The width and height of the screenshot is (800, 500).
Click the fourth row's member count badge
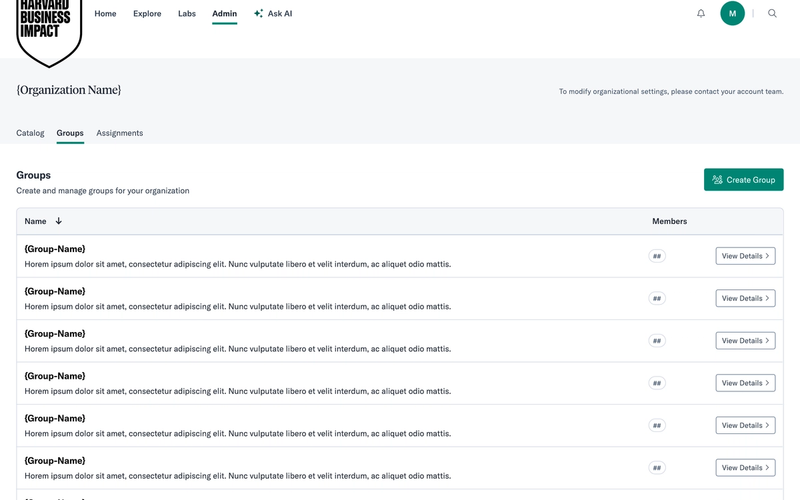click(657, 383)
